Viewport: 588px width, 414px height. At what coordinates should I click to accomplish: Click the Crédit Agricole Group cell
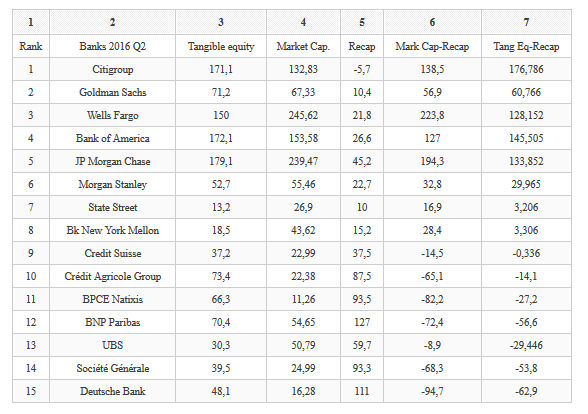pyautogui.click(x=112, y=276)
